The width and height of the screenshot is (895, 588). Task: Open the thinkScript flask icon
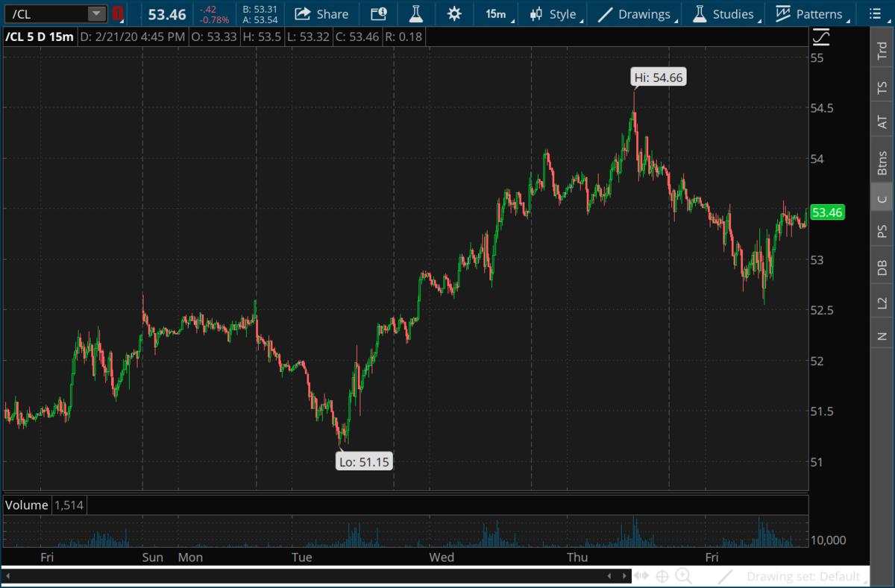[417, 13]
